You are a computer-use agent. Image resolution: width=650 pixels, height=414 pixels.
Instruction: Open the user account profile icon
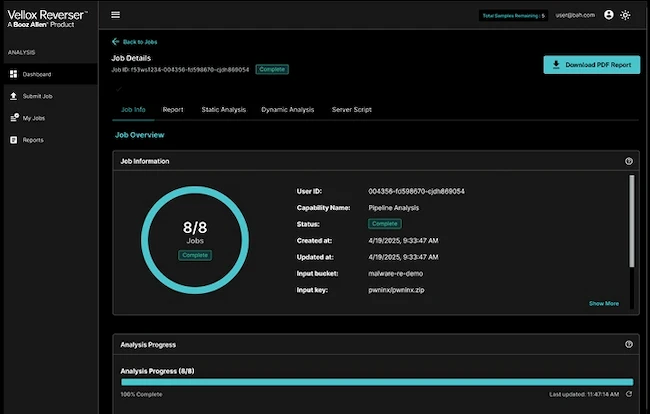(609, 15)
